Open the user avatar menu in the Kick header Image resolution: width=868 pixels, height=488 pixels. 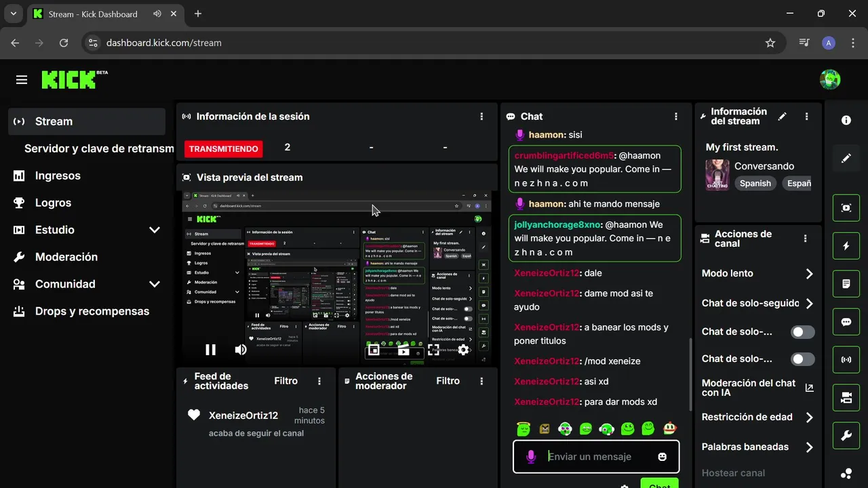[x=830, y=80]
